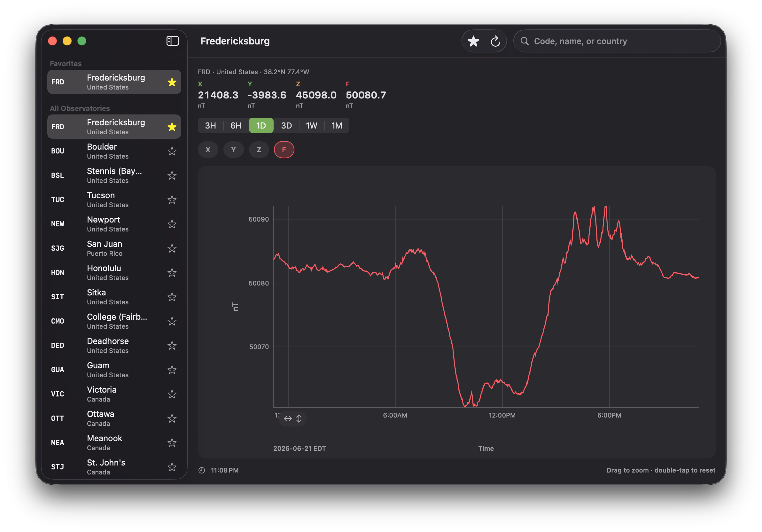Star the Ottawa observatory
This screenshot has width=762, height=532.
pos(172,419)
